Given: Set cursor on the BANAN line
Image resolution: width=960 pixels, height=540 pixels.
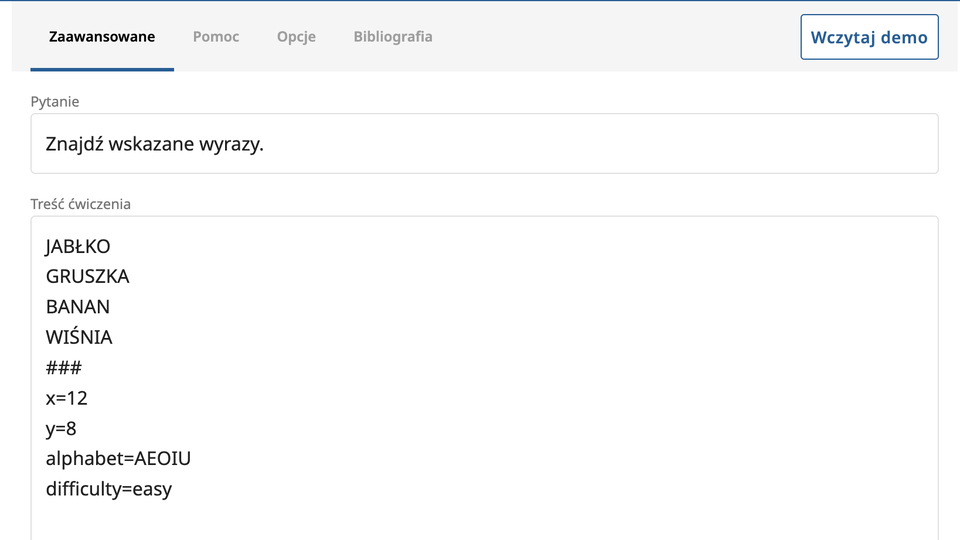Looking at the screenshot, I should [78, 307].
